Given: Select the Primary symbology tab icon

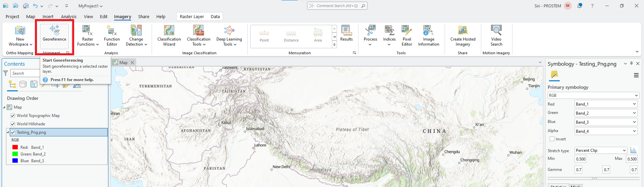Looking at the screenshot, I should click(554, 74).
